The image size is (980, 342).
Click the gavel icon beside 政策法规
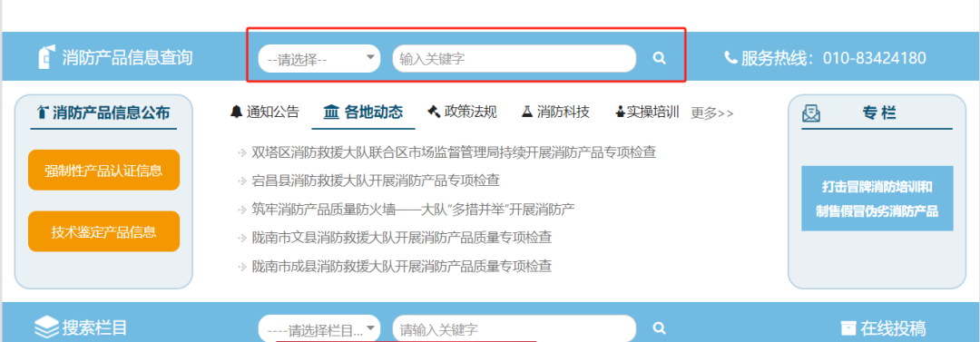tap(434, 112)
